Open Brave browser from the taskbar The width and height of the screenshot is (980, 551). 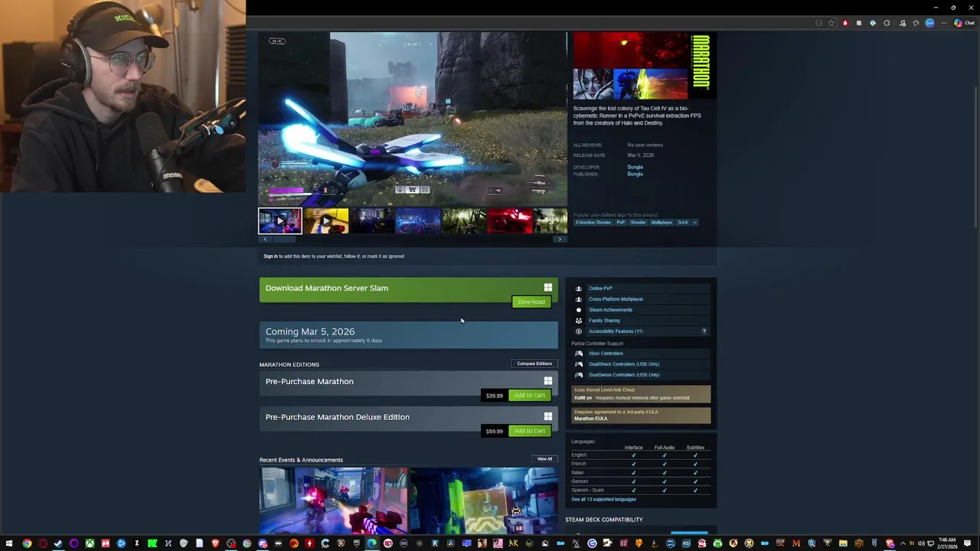pyautogui.click(x=215, y=543)
